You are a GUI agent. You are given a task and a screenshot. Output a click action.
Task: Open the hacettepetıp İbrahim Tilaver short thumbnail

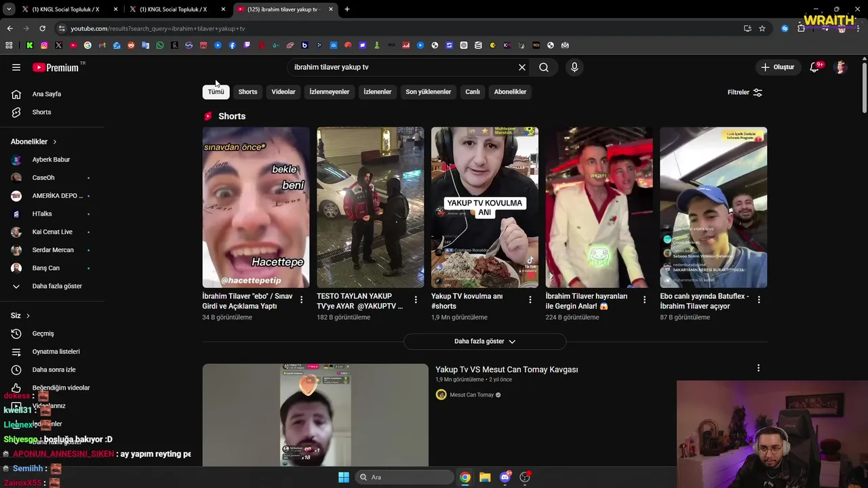[256, 207]
